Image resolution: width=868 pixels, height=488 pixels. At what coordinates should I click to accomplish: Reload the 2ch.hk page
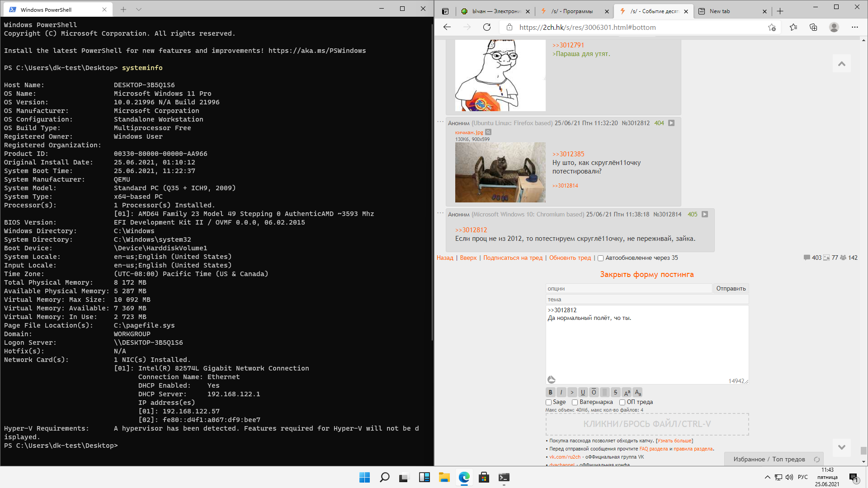coord(487,27)
